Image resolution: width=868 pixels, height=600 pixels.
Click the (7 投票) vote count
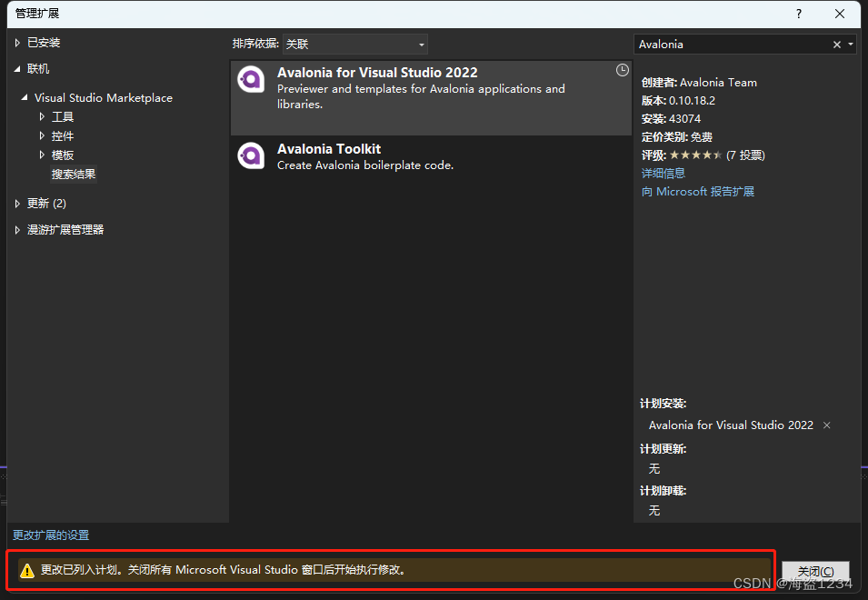(745, 155)
